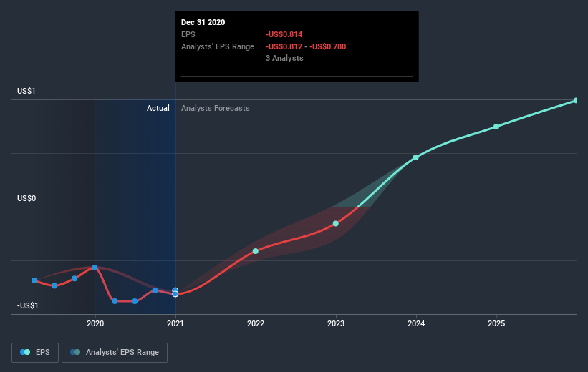Click the 2021 x-axis label
Image resolution: width=588 pixels, height=372 pixels.
point(175,323)
